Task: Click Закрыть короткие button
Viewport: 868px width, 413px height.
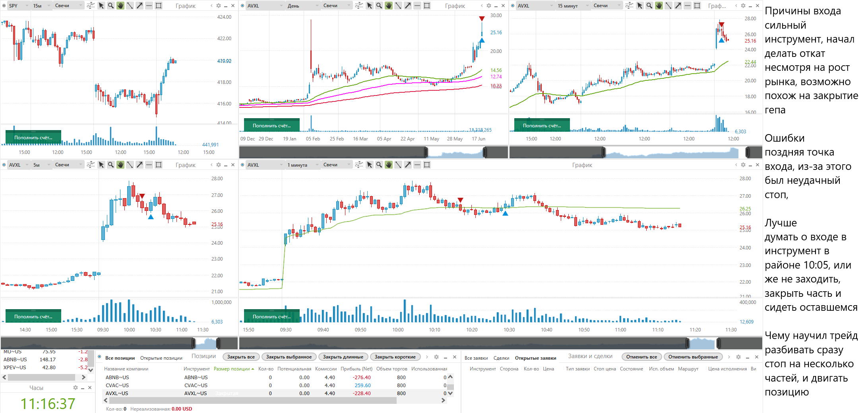Action: click(395, 357)
